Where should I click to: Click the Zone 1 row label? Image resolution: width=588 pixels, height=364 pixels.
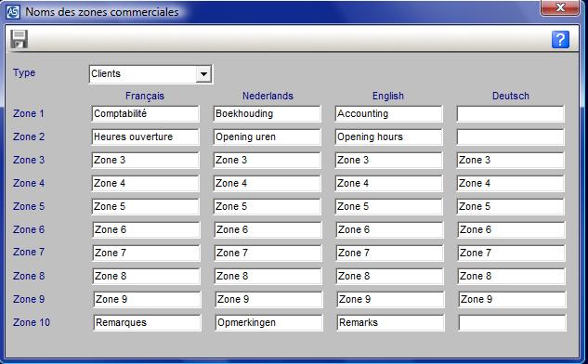[x=29, y=113]
